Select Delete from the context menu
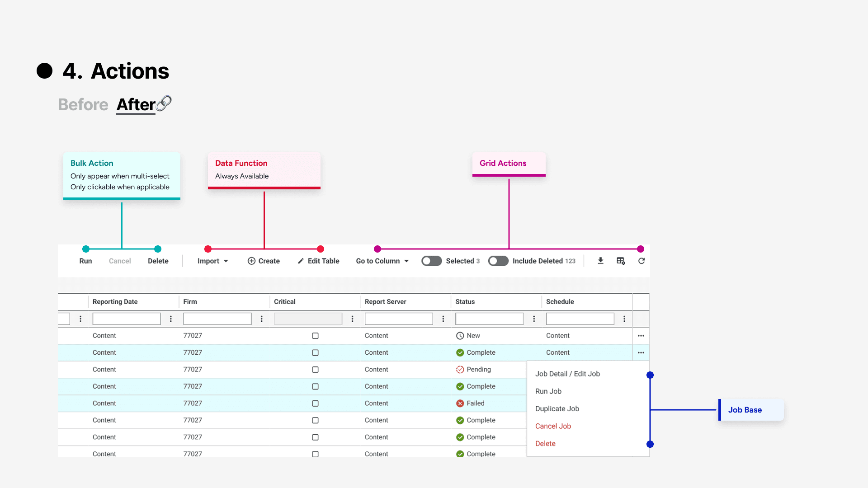The width and height of the screenshot is (868, 488). coord(546,444)
